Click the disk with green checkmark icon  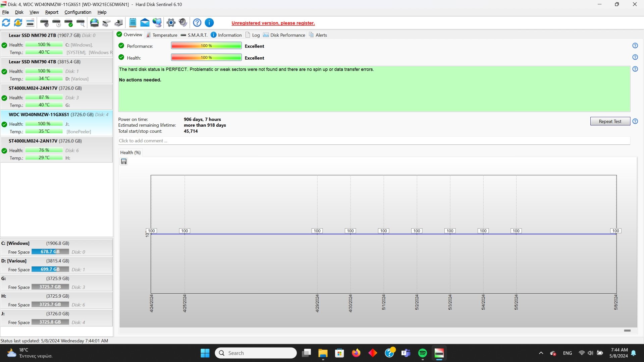tap(68, 23)
